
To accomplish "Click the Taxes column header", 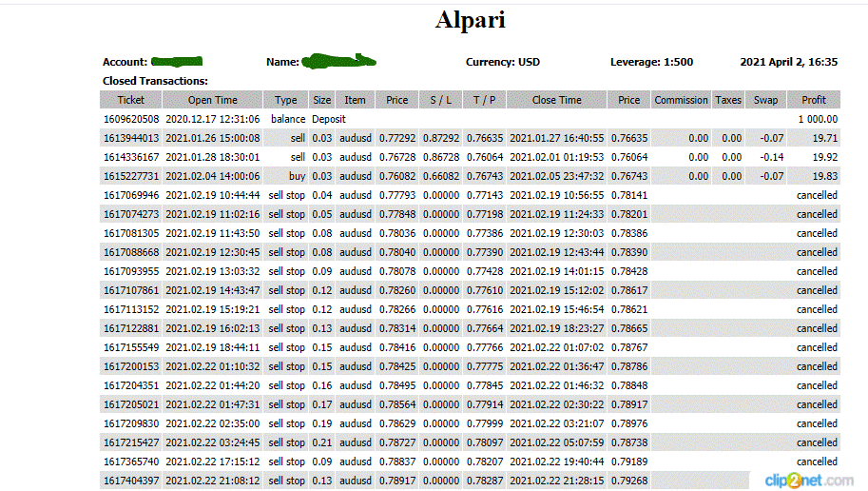I will coord(728,100).
